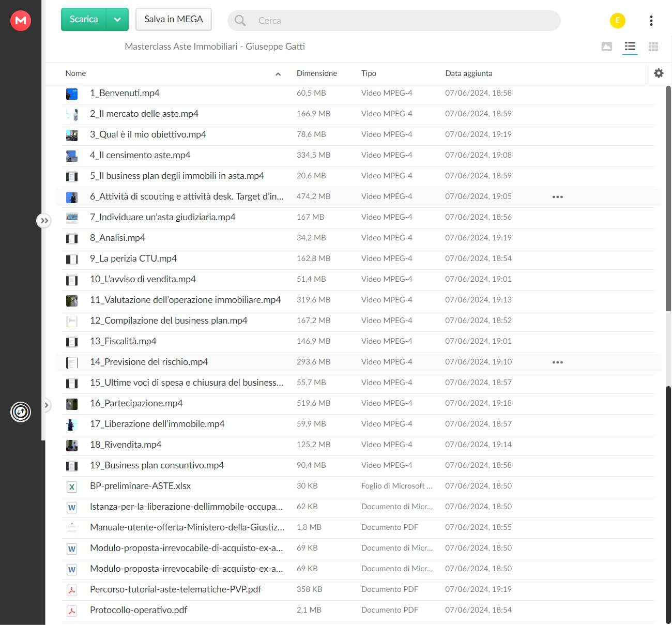Switch to list view icon
672x625 pixels.
tap(630, 47)
